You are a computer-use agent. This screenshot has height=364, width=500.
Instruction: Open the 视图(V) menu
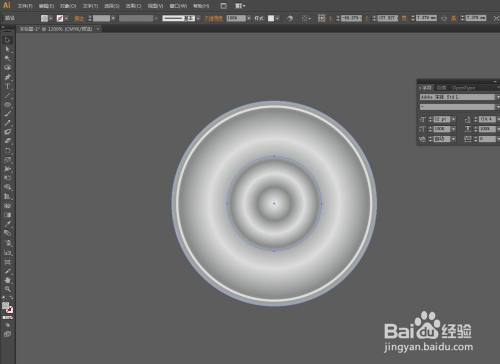[155, 6]
